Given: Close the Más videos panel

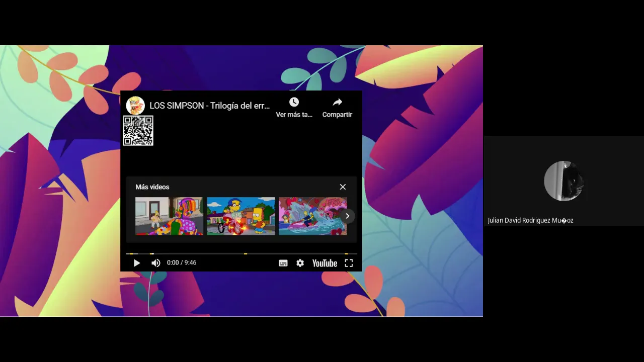Looking at the screenshot, I should click(343, 187).
